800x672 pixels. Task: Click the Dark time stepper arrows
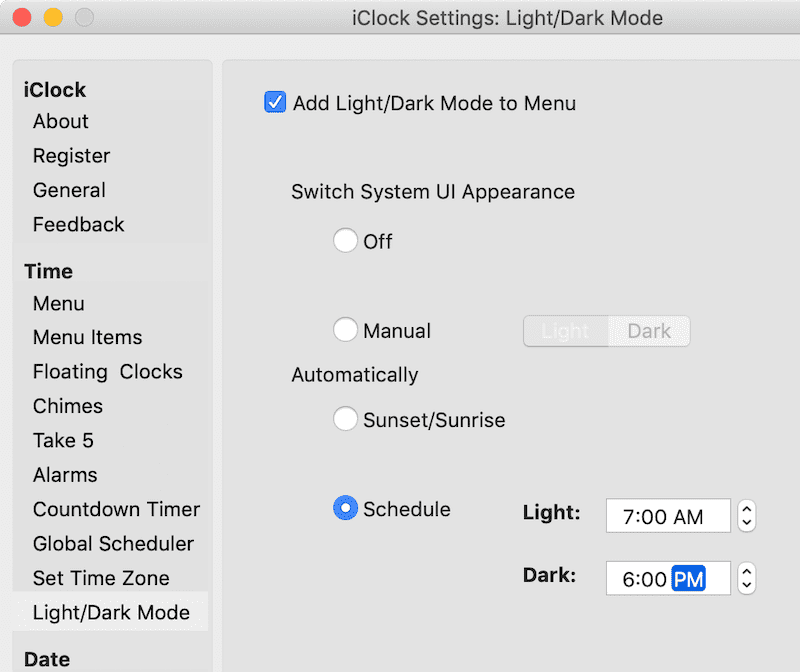coord(746,578)
